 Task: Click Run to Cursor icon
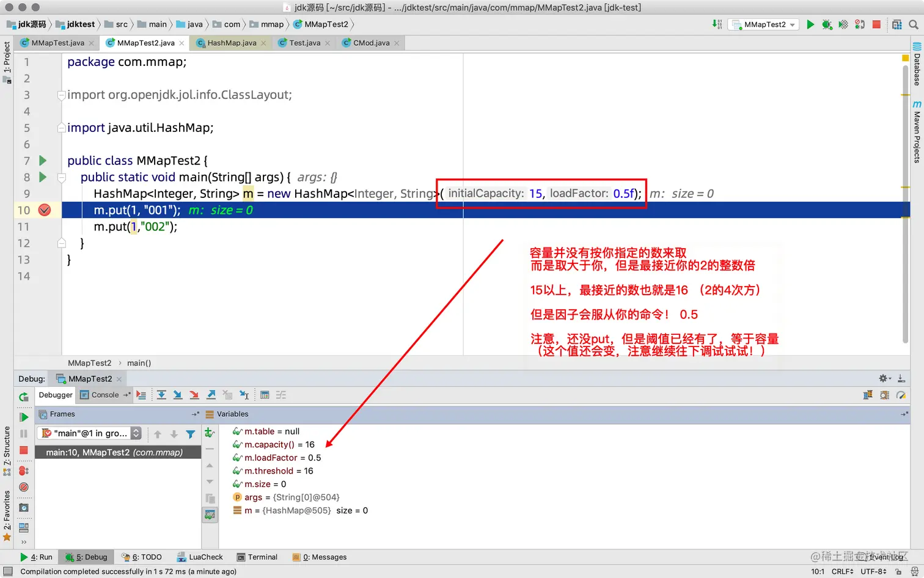244,395
